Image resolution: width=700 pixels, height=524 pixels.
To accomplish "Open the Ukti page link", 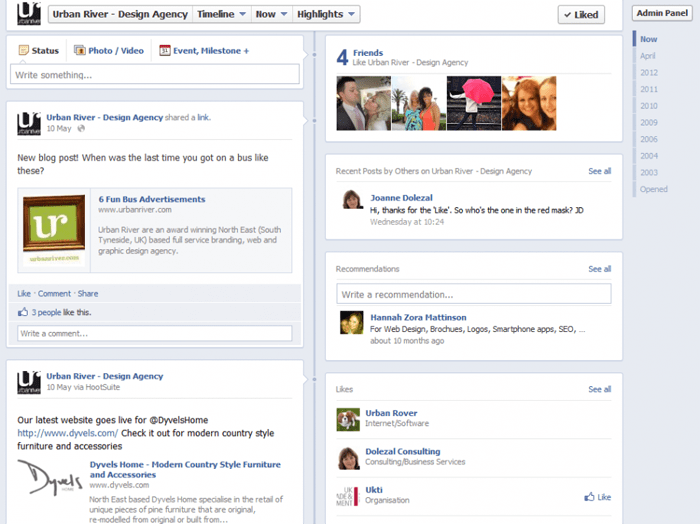I will (x=374, y=490).
